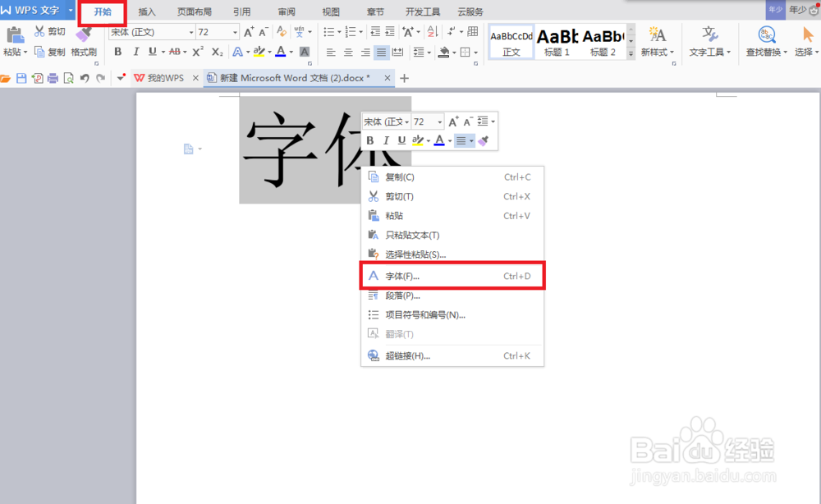Open Text Tools (文字工具) button
The image size is (821, 504).
709,42
